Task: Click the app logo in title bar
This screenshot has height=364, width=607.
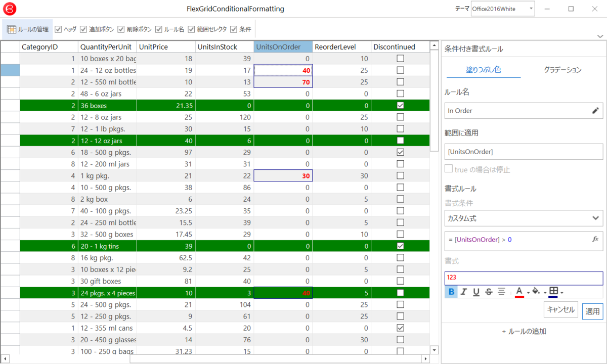Action: 10,9
